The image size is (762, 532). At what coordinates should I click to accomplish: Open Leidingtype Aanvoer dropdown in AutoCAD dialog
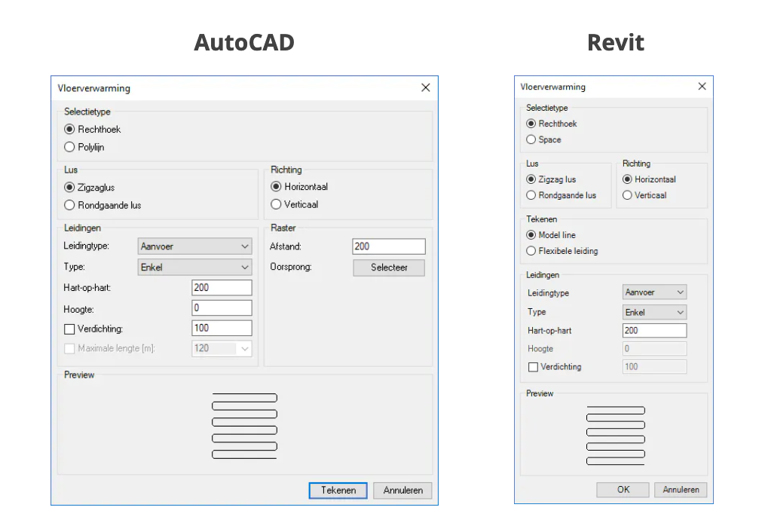[195, 246]
